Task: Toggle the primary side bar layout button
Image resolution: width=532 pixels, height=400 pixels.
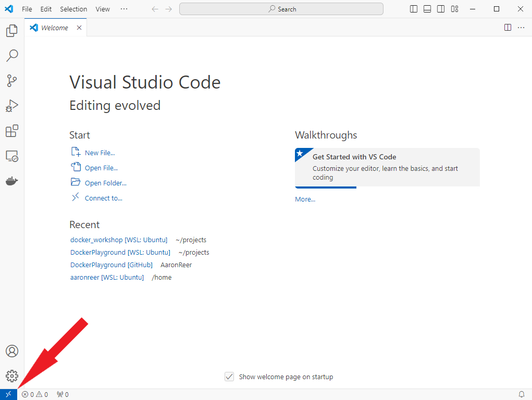Action: tap(414, 9)
